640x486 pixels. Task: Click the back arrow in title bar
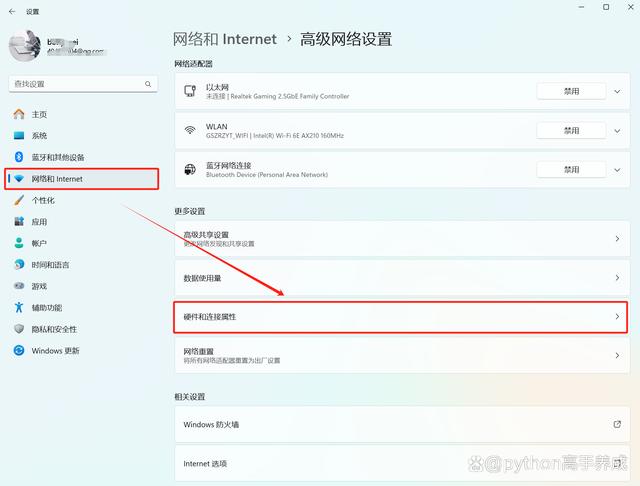12,11
